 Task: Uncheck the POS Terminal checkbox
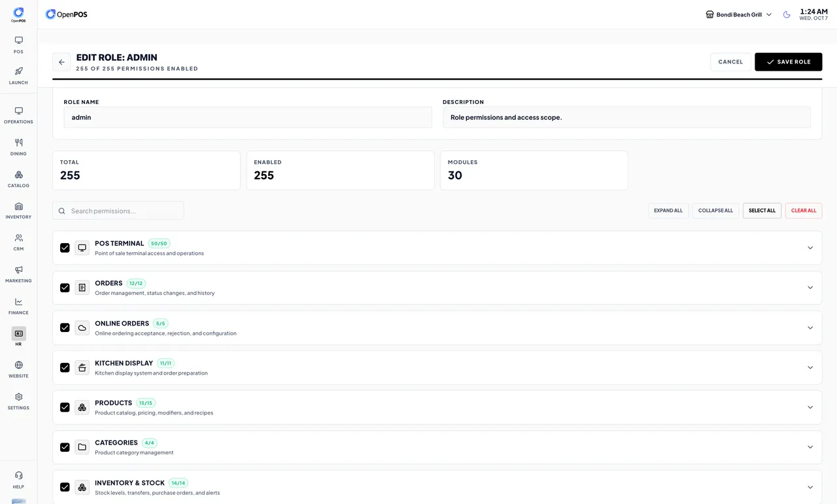65,248
